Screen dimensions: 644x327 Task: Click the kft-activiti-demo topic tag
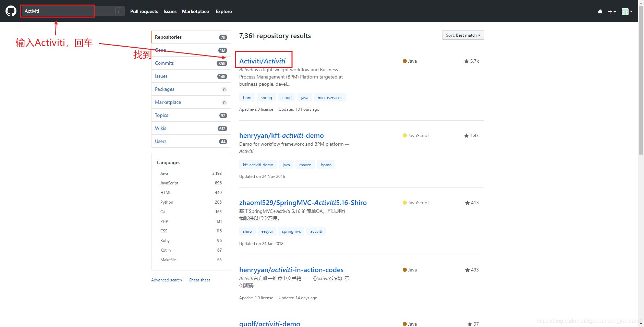tap(258, 165)
